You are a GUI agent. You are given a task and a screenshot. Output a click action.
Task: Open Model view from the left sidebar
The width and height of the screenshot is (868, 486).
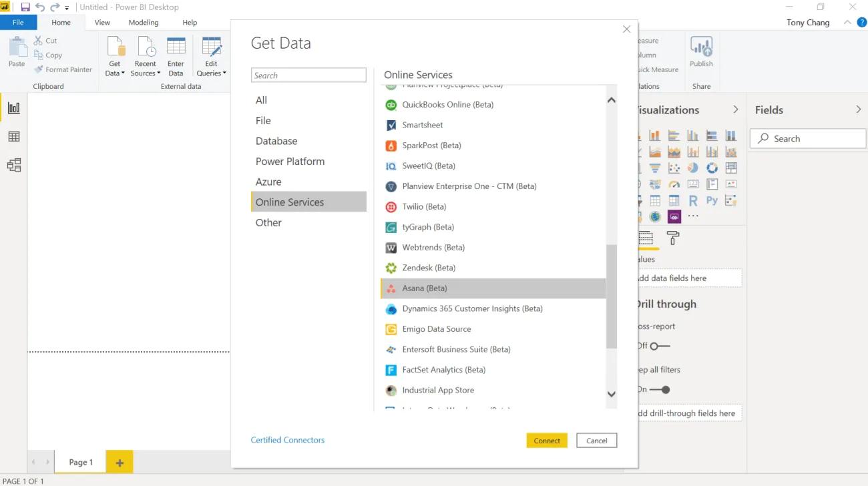tap(14, 165)
